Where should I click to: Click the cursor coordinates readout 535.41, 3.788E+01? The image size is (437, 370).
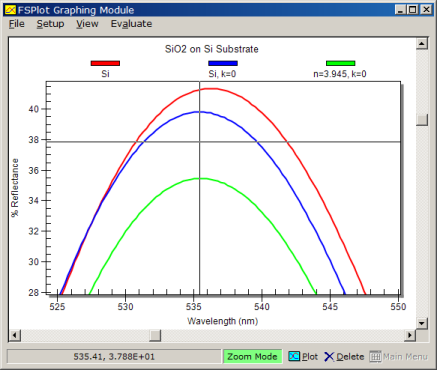(x=114, y=357)
